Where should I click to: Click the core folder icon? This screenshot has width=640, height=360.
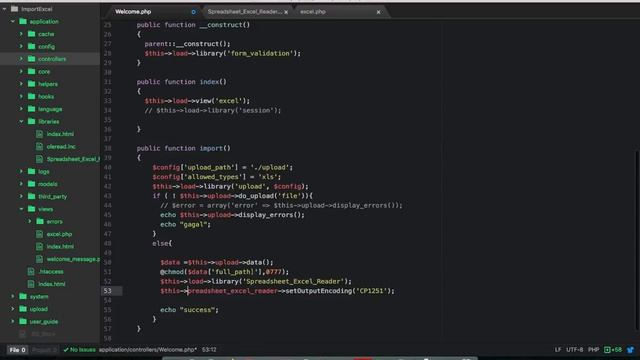point(31,71)
